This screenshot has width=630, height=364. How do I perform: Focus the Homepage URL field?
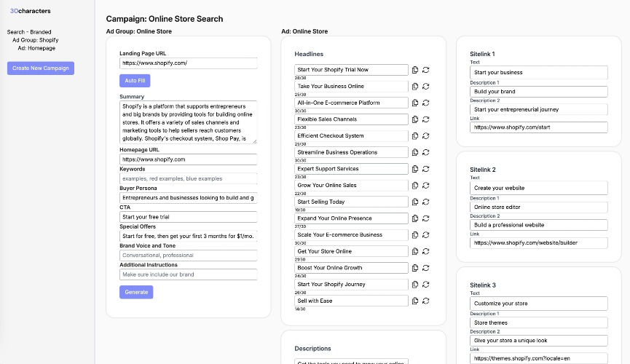tap(188, 159)
